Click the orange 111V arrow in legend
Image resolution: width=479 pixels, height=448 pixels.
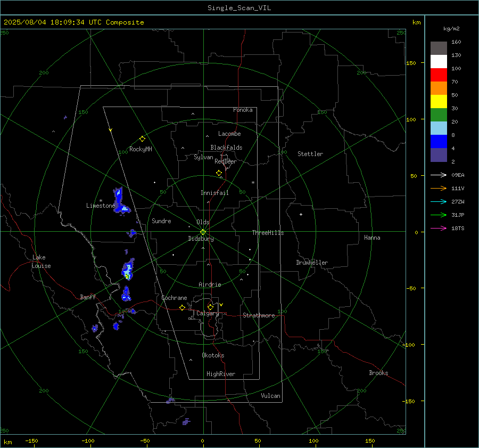(x=439, y=189)
